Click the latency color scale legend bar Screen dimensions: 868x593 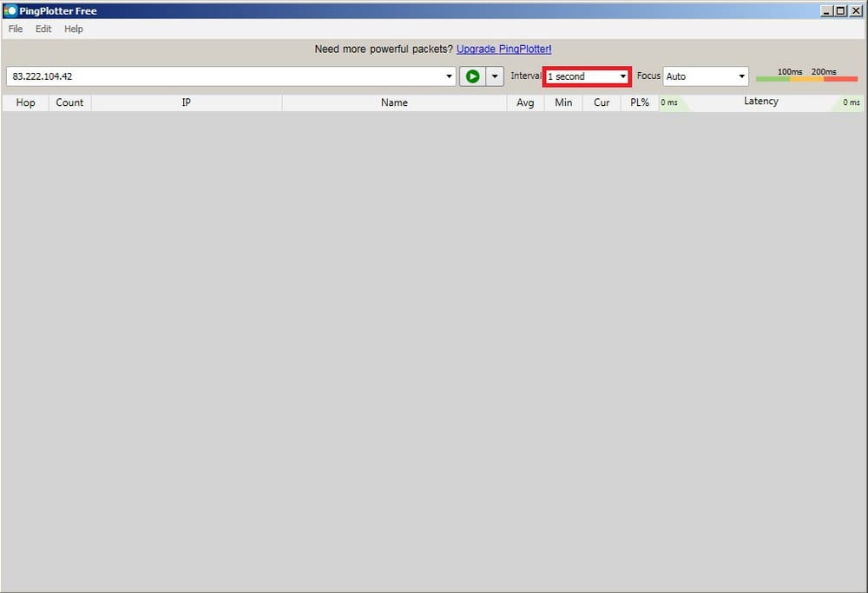pos(806,79)
